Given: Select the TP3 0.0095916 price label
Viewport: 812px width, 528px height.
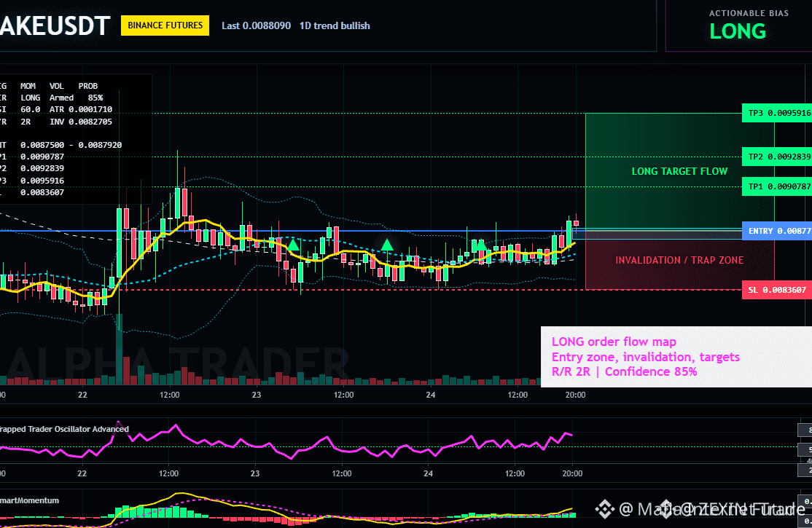Looking at the screenshot, I should pyautogui.click(x=777, y=113).
